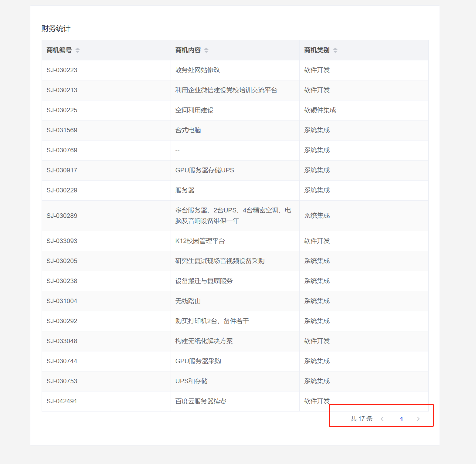The height and width of the screenshot is (464, 476).
Task: Select cell SJ-031569
Action: coord(106,130)
